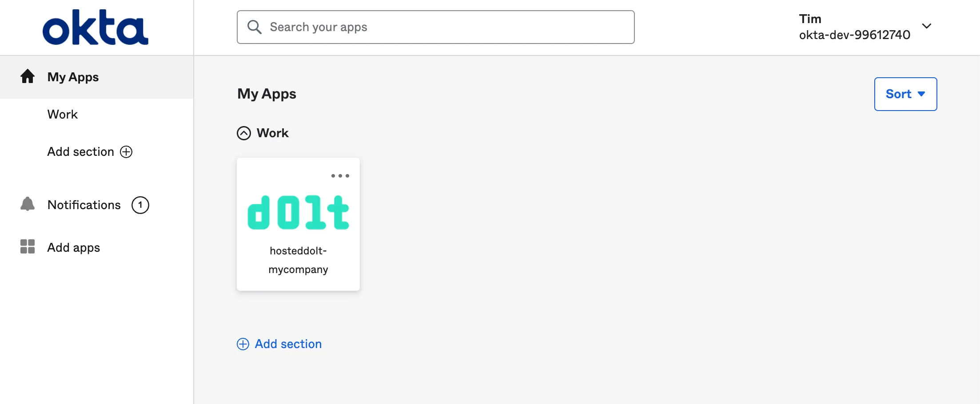980x404 pixels.
Task: Expand the account menu for Tim
Action: (927, 26)
